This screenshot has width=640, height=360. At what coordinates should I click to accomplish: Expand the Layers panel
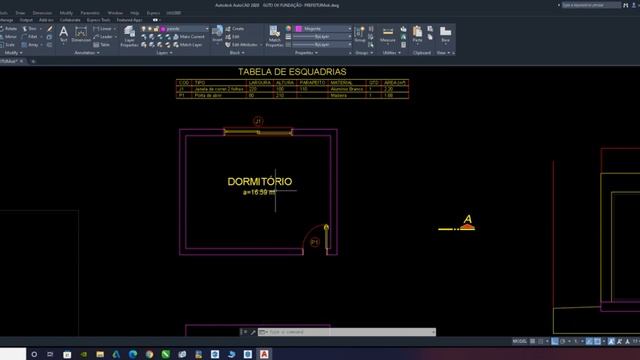coord(164,53)
